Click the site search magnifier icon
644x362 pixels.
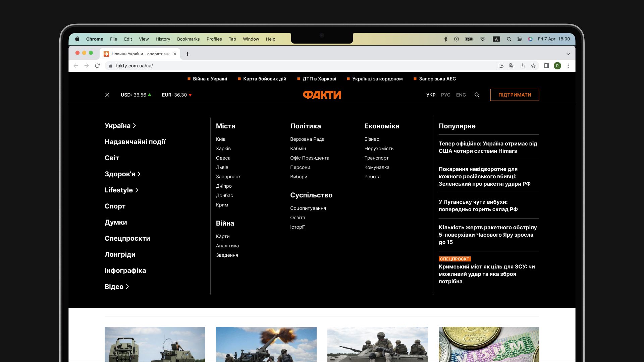477,95
